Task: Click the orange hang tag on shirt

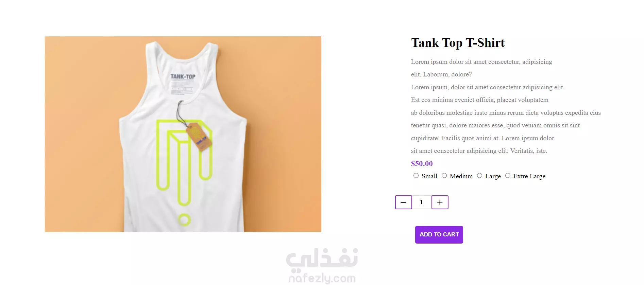Action: 199,137
